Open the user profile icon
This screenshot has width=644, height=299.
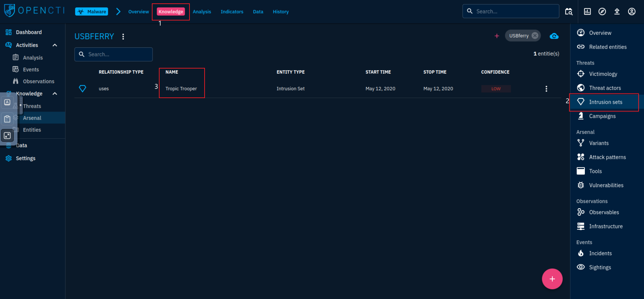[632, 11]
